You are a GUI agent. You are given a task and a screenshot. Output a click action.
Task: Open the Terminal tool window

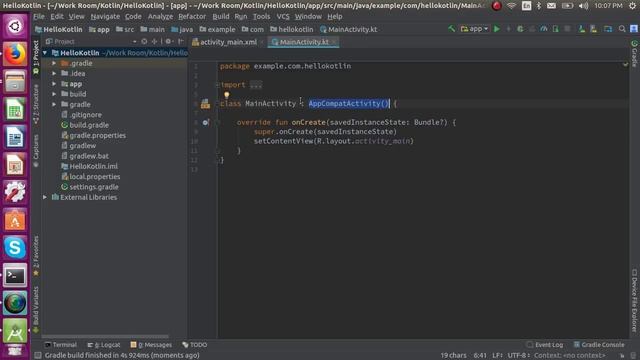click(x=61, y=345)
